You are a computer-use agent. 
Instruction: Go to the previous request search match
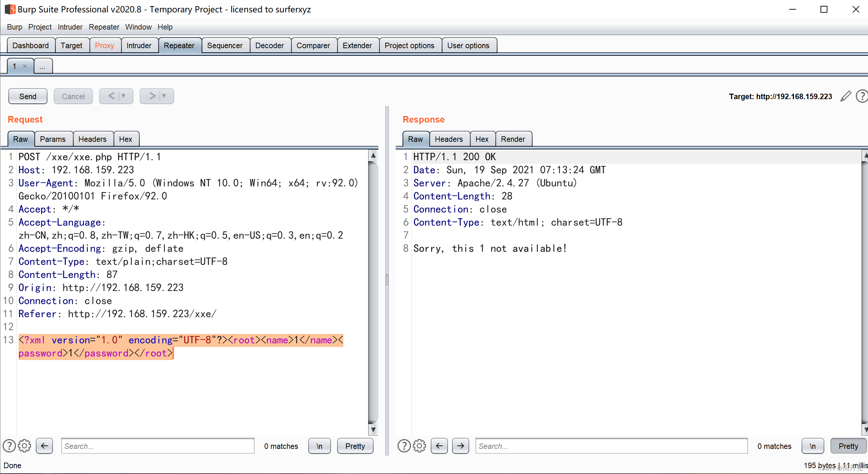click(x=44, y=446)
